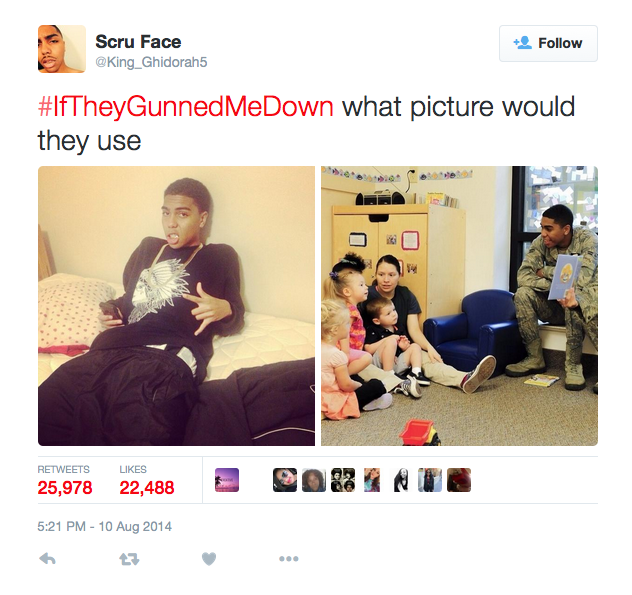Click the sunglasses liker avatar
Viewport: 632px width, 595px height.
(285, 480)
